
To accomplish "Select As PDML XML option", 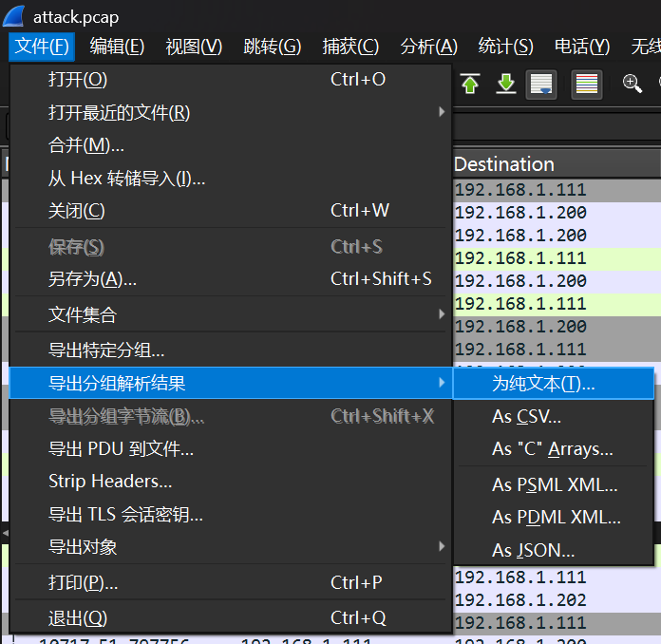I will coord(556,518).
